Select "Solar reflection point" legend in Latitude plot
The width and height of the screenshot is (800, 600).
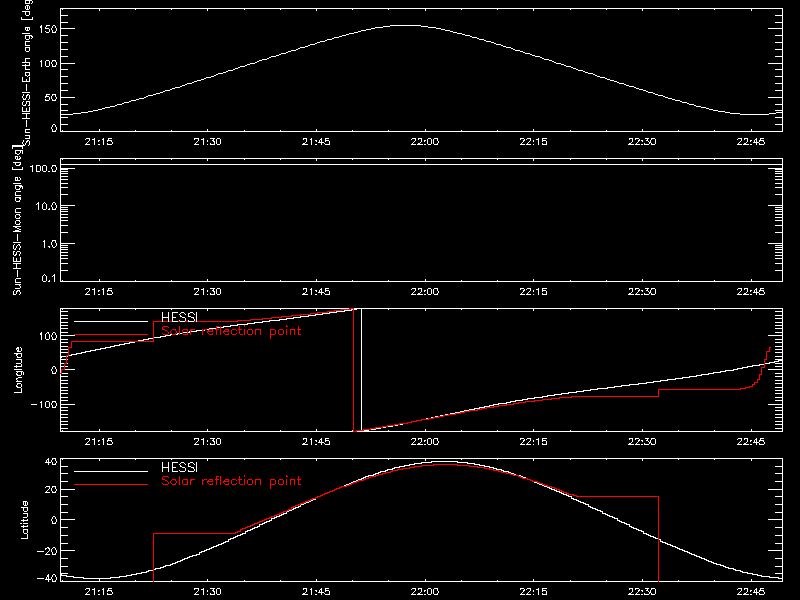click(x=231, y=481)
